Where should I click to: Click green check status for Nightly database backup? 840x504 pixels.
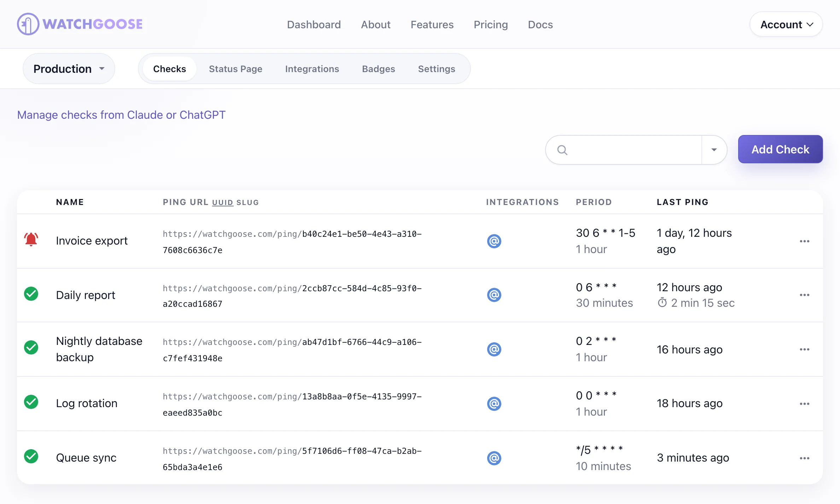coord(31,347)
